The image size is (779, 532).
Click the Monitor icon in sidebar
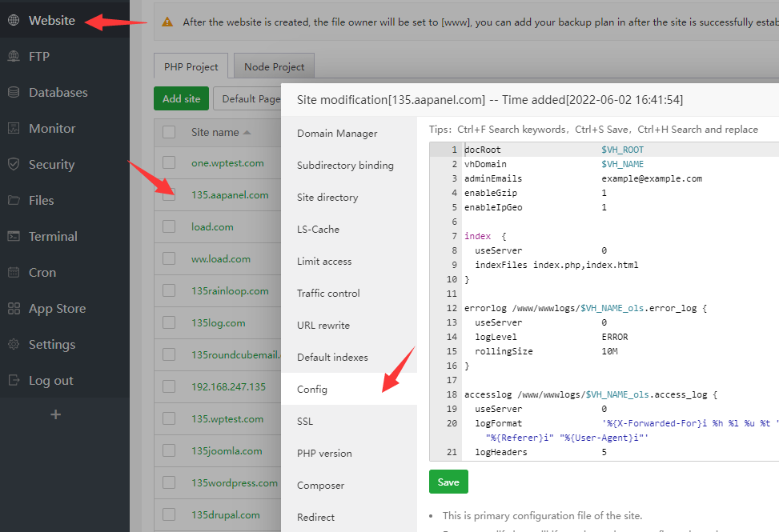(x=14, y=128)
